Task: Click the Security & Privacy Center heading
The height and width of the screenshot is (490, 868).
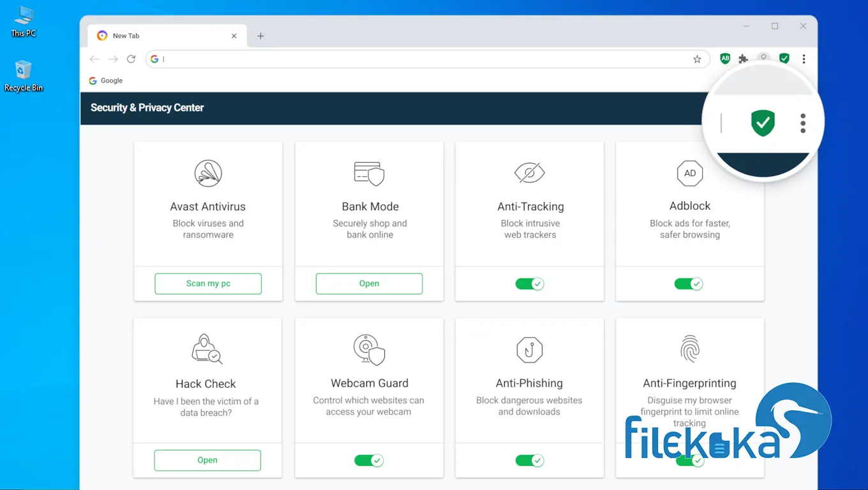Action: click(147, 108)
